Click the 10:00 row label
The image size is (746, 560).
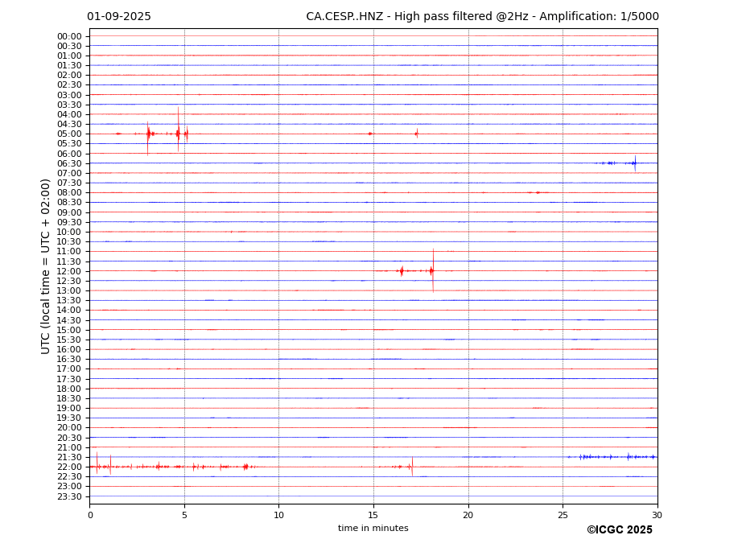(x=69, y=233)
